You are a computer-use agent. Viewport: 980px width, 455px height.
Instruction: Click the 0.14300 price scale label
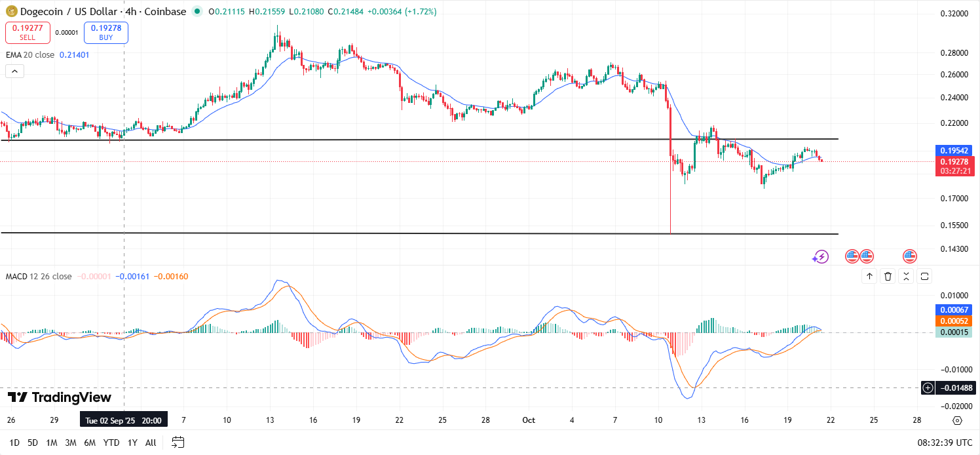pyautogui.click(x=954, y=248)
